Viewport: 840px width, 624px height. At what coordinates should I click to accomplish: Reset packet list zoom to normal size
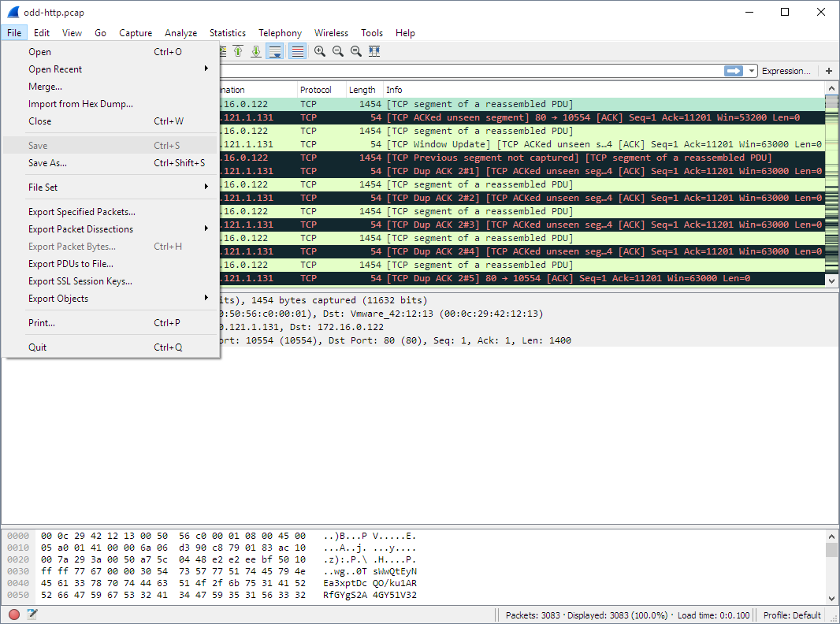tap(356, 51)
